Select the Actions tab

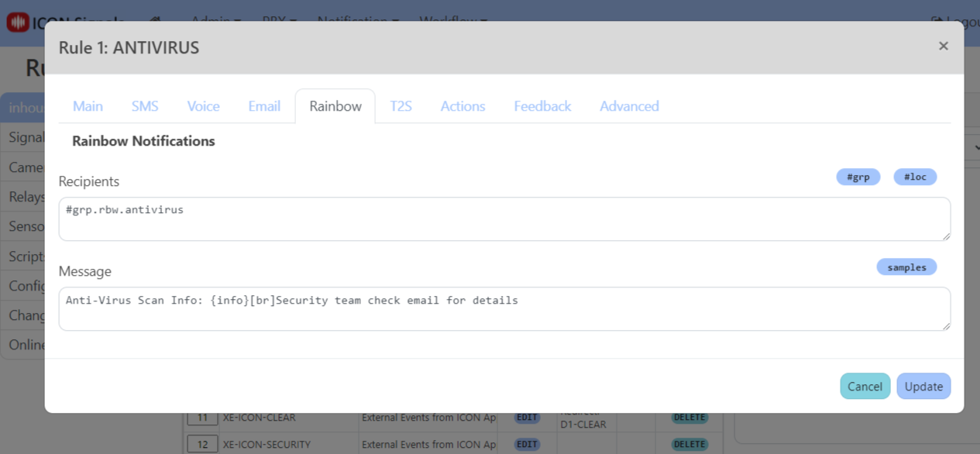462,106
